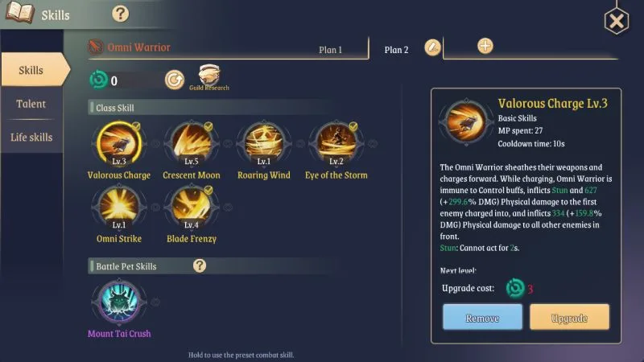Open Guild Research

tap(209, 77)
